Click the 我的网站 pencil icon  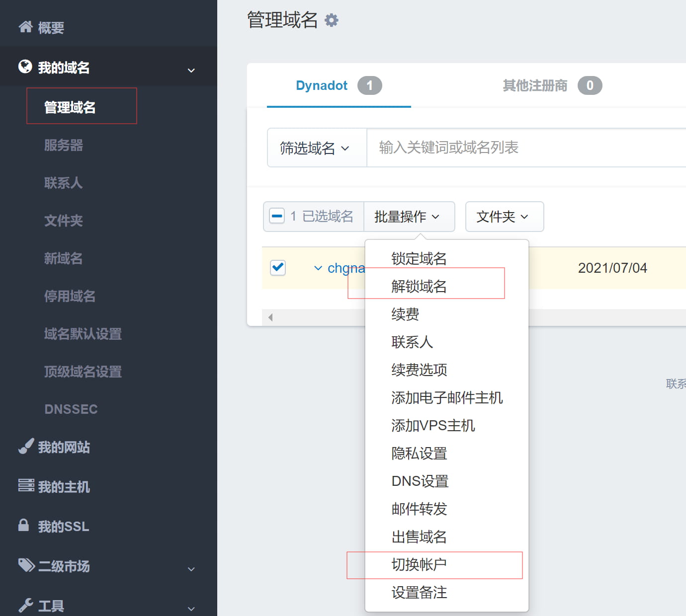[x=25, y=446]
